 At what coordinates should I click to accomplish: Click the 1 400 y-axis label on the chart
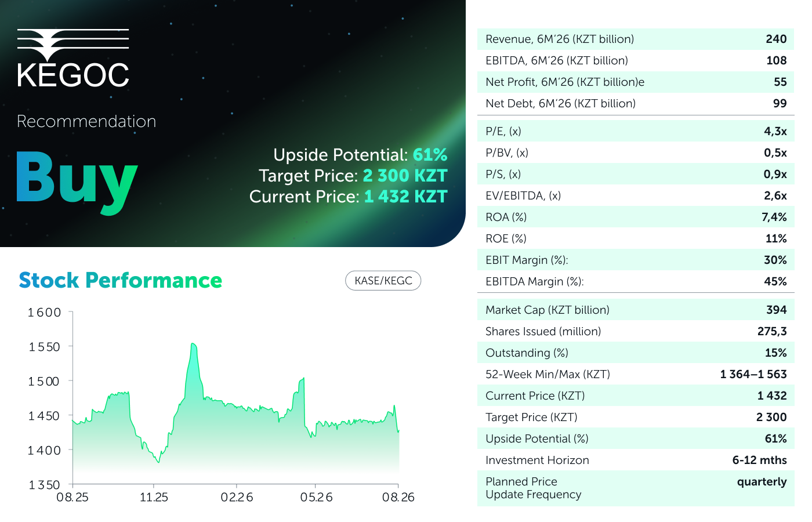coord(45,450)
